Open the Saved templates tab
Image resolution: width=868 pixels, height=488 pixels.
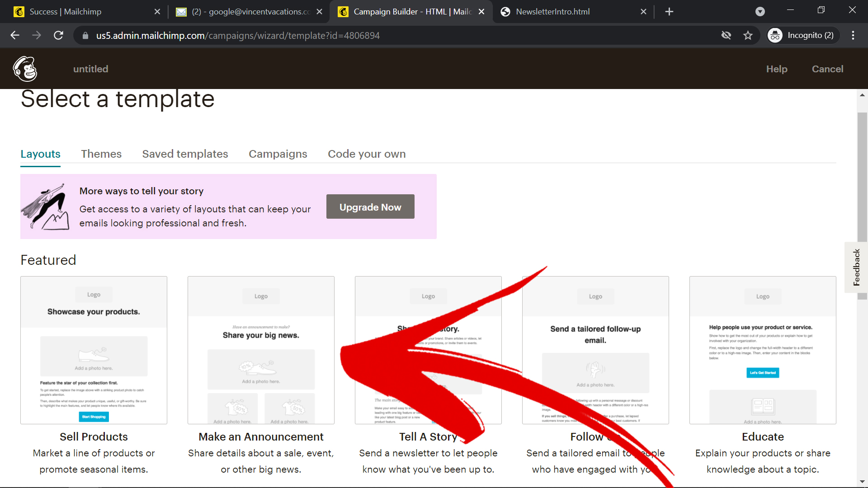(x=185, y=154)
